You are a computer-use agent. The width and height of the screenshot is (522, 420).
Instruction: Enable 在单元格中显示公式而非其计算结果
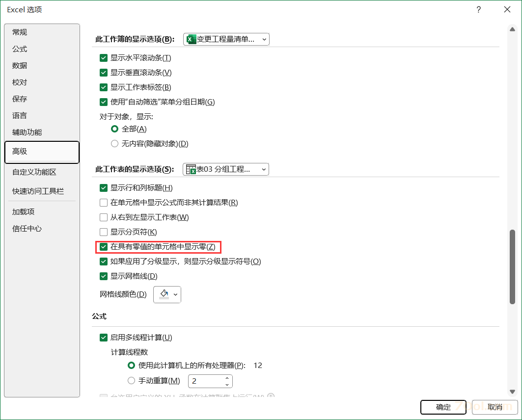click(104, 203)
